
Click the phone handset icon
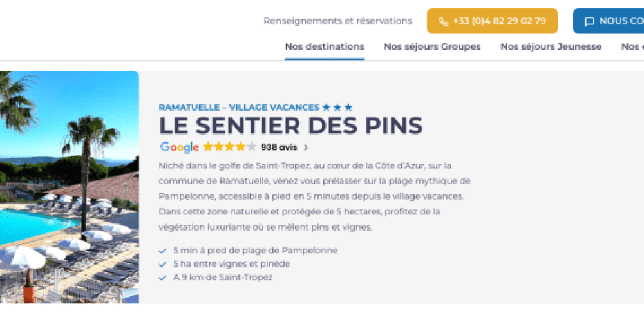pos(443,21)
